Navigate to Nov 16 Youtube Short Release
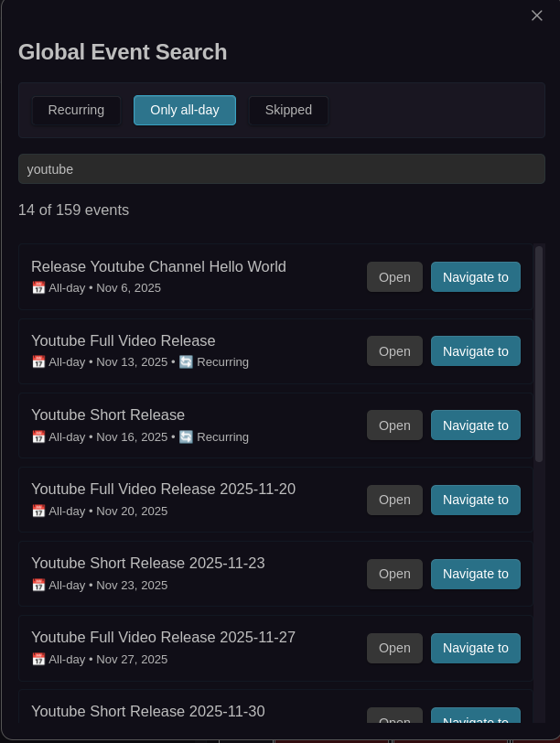Viewport: 560px width, 743px height. click(475, 425)
